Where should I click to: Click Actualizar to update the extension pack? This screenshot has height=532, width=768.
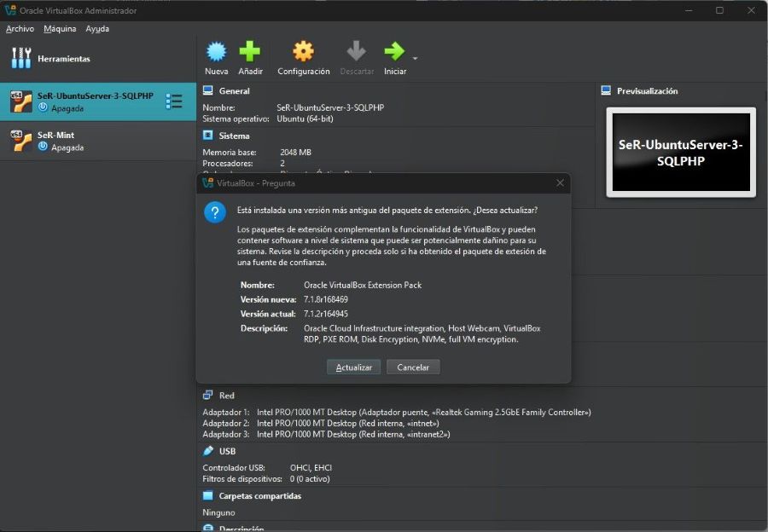[353, 367]
